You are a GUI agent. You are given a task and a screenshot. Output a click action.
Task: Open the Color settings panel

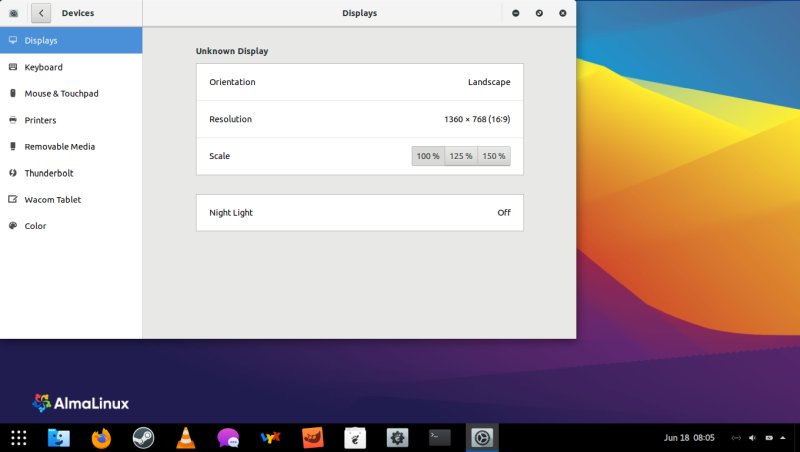(35, 226)
